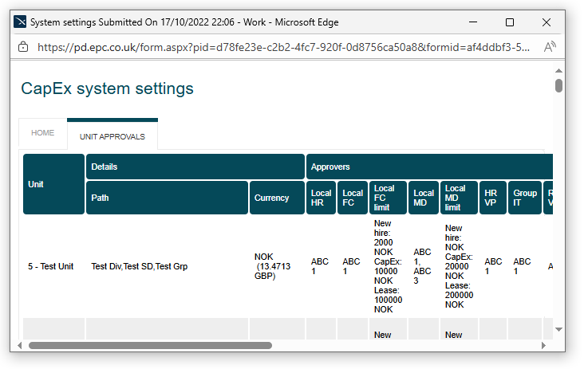
Task: Select the UNIT APPROVALS tab
Action: coord(112,136)
